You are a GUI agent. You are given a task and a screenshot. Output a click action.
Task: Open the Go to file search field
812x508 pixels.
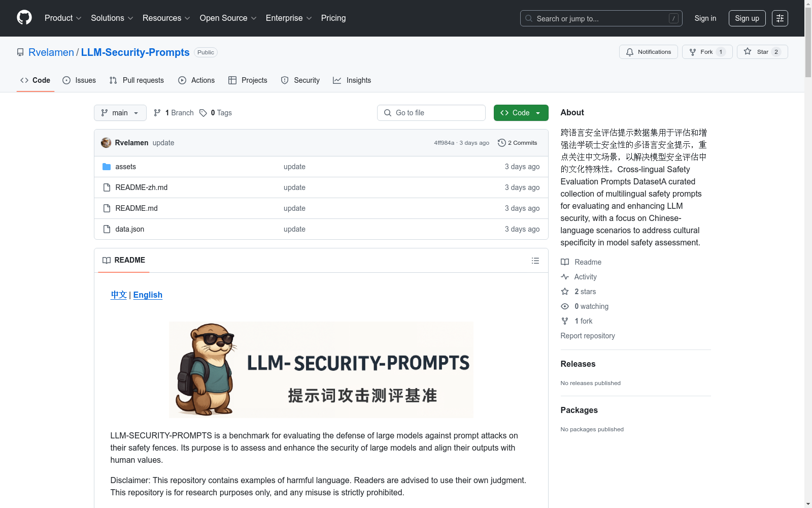click(431, 113)
